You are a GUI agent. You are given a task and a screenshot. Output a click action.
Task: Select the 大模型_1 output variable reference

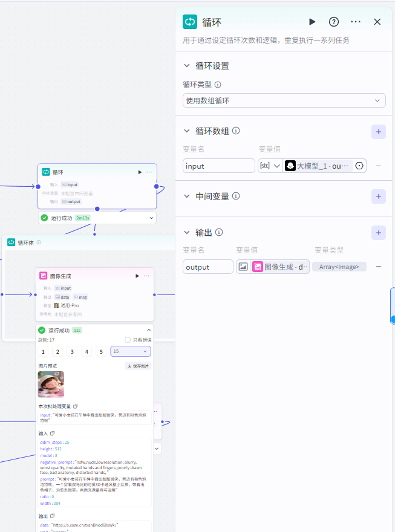pos(317,166)
